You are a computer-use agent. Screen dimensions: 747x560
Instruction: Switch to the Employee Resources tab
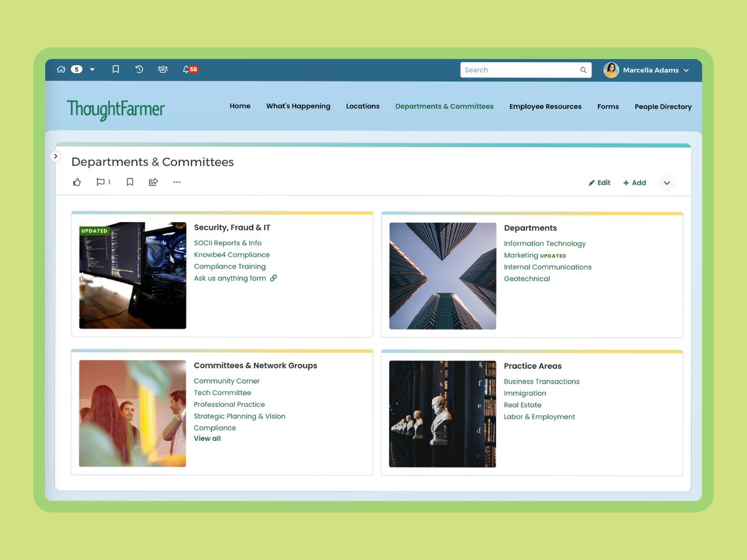click(x=545, y=106)
